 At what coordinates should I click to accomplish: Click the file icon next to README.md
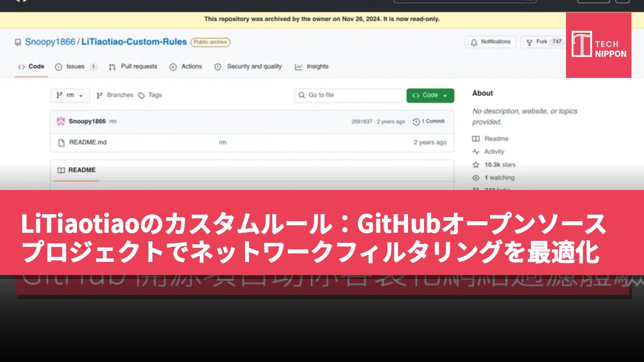(61, 142)
